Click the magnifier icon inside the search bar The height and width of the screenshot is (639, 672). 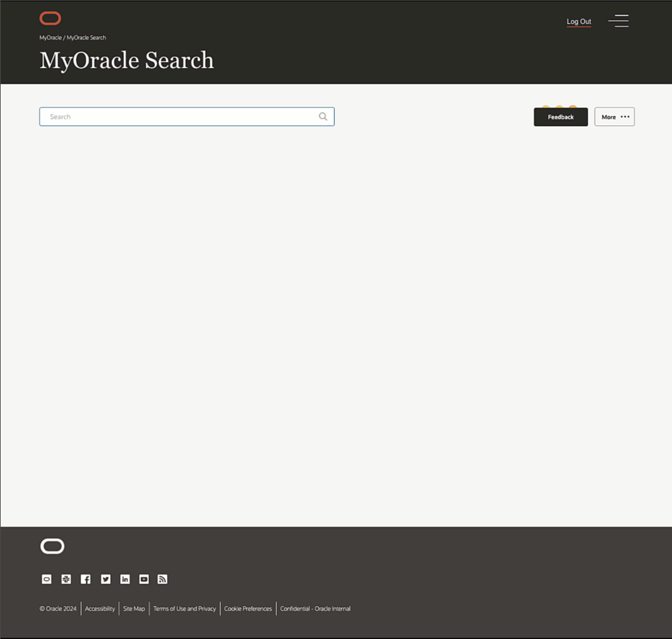[x=322, y=116]
